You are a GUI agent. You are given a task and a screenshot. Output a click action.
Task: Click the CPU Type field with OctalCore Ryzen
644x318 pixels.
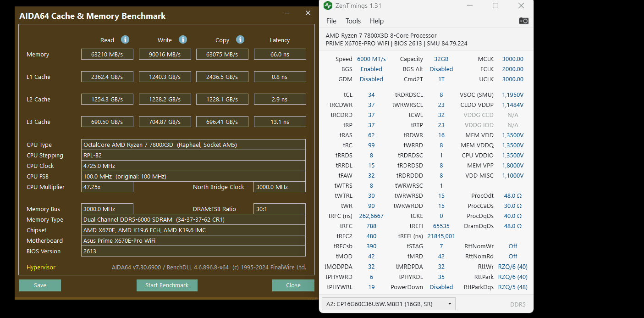[193, 145]
